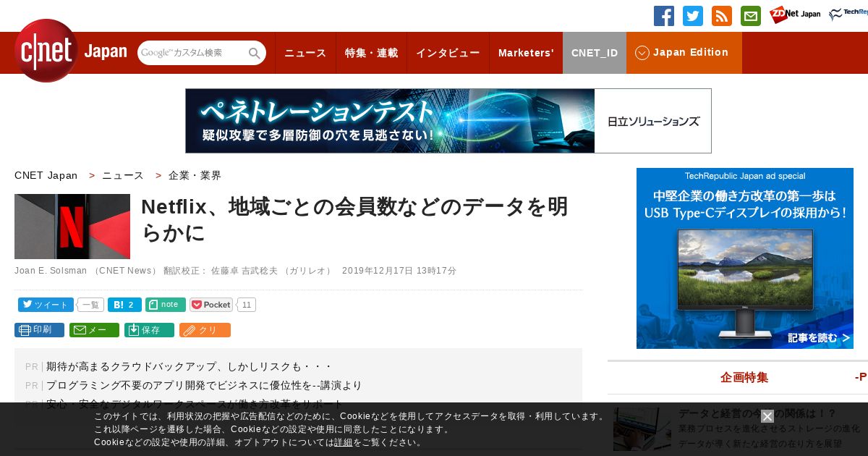Image resolution: width=868 pixels, height=456 pixels.
Task: Open the data article thumbnail in sidebar
Action: [x=642, y=428]
